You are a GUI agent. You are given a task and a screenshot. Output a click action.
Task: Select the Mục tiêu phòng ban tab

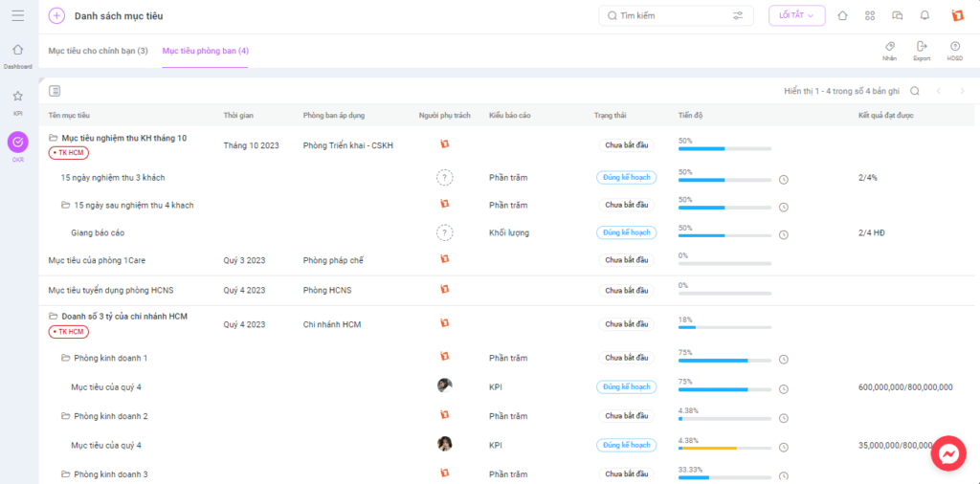coord(205,51)
